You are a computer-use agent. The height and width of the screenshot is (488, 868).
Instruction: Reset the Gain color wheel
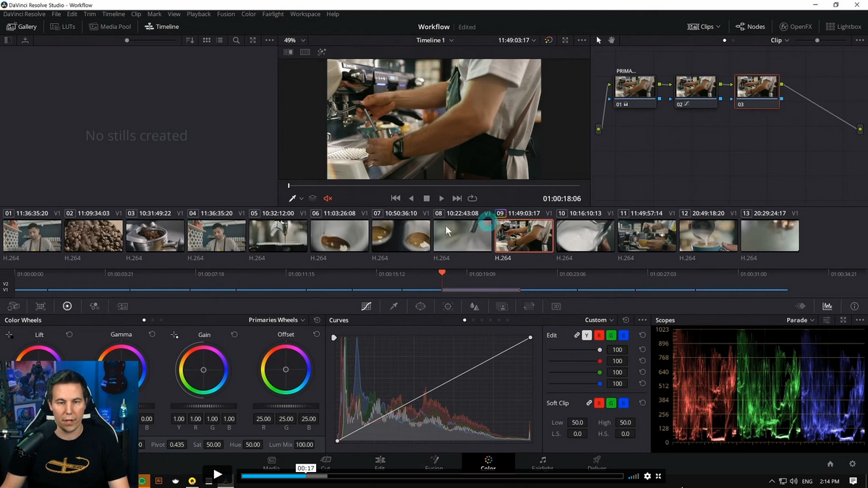[x=234, y=335]
